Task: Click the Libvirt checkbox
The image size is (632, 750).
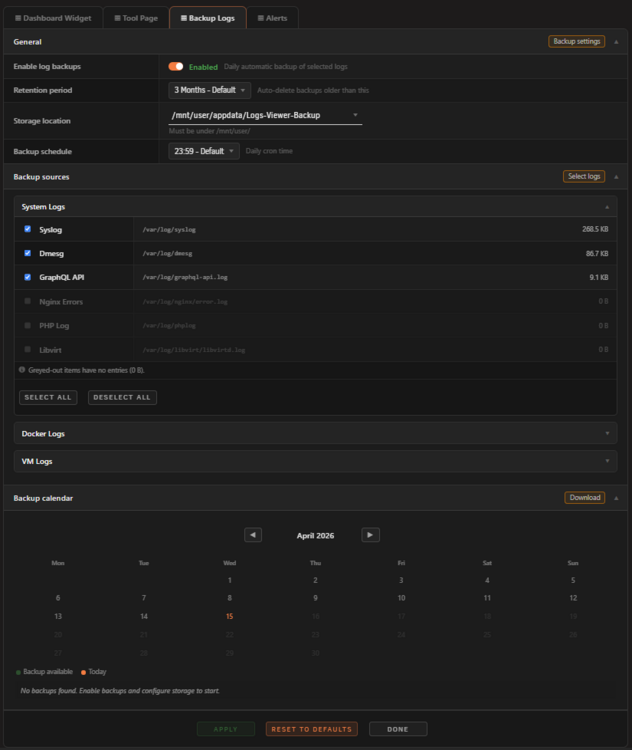Action: 28,350
